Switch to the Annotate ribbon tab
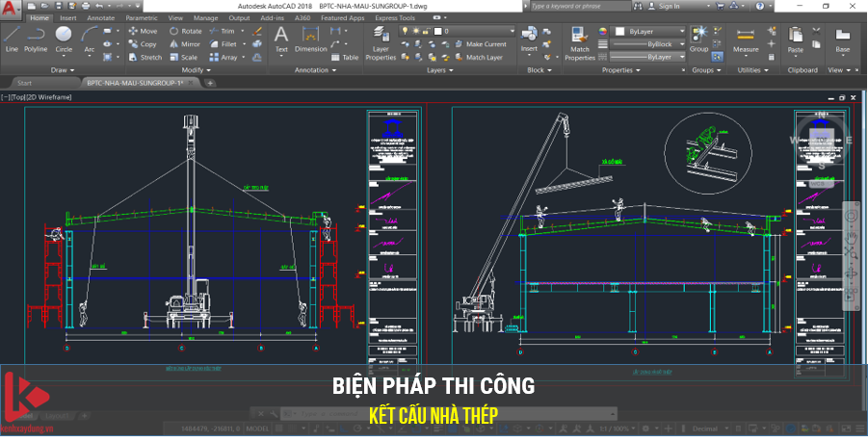 tap(100, 17)
